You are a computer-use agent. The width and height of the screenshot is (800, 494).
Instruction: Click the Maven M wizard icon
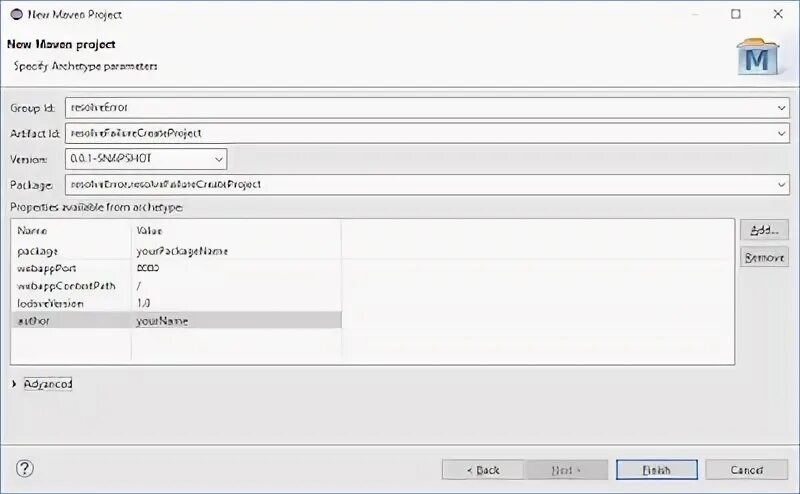click(758, 56)
